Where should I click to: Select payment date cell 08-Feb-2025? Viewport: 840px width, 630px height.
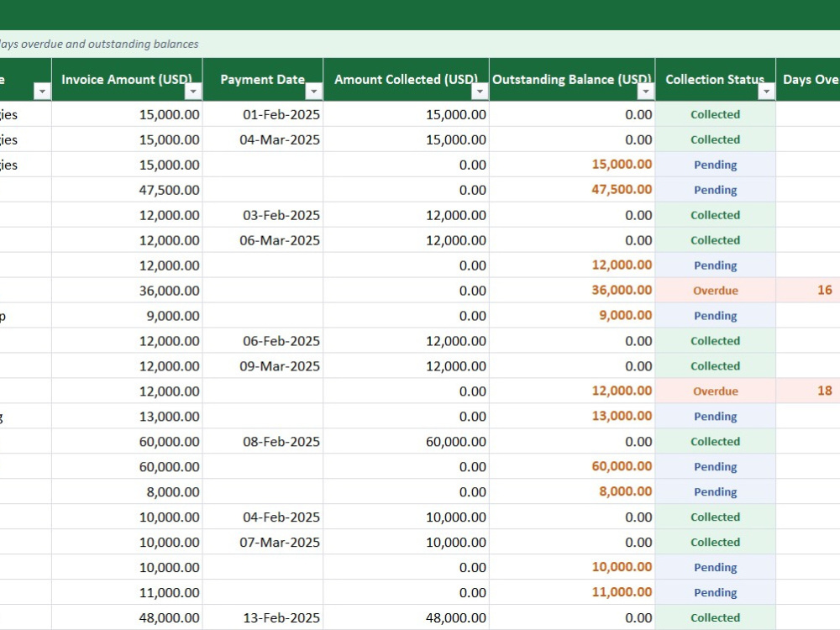(x=263, y=442)
